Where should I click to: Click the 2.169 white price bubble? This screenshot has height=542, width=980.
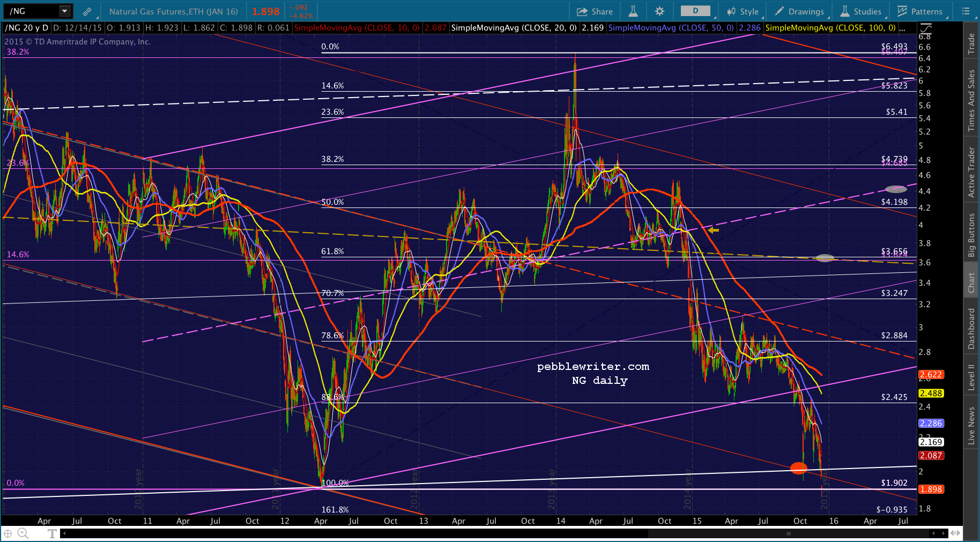pos(931,442)
